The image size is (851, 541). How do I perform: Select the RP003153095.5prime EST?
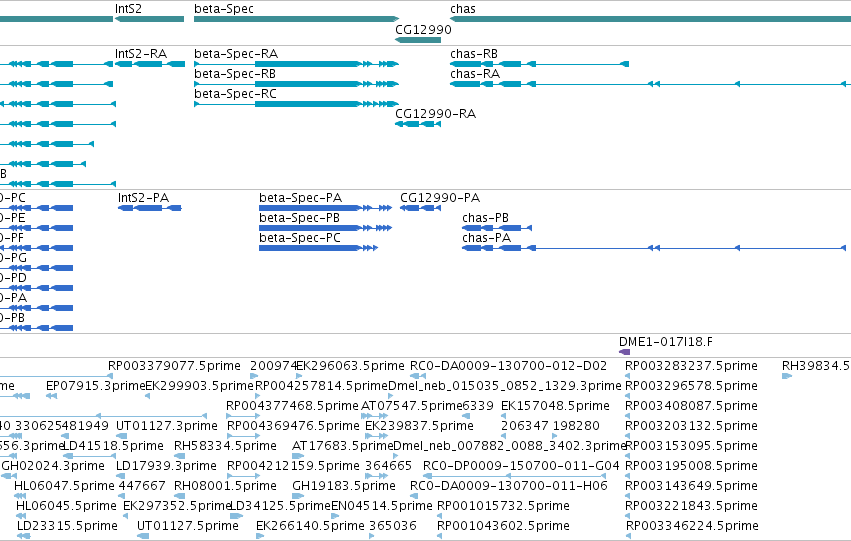click(x=628, y=456)
